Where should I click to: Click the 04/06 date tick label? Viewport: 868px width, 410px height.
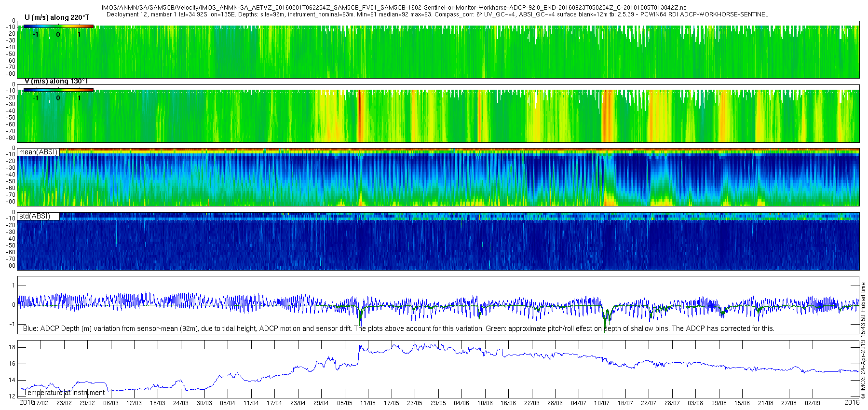pos(461,403)
